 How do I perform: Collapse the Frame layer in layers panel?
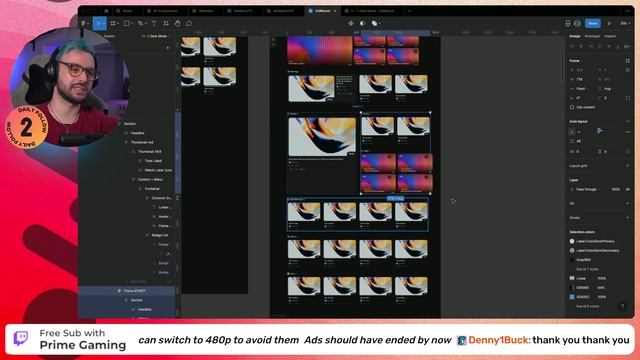(x=119, y=291)
